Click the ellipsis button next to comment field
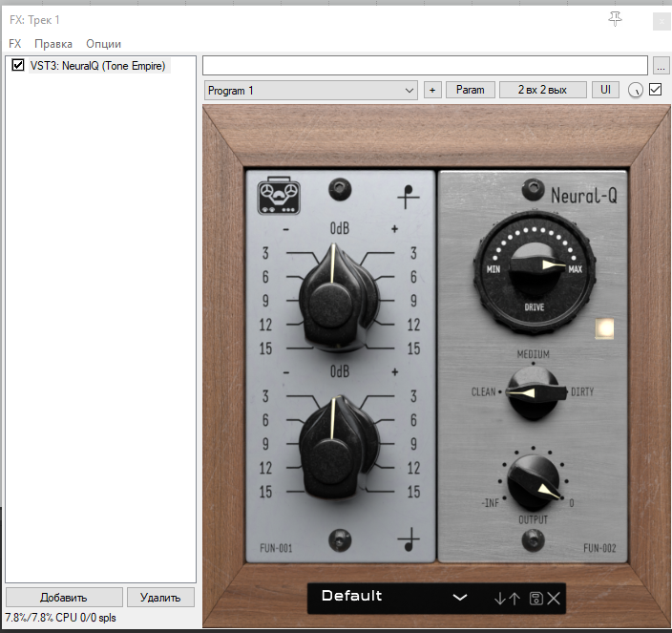Viewport: 672px width, 633px height. pos(661,66)
